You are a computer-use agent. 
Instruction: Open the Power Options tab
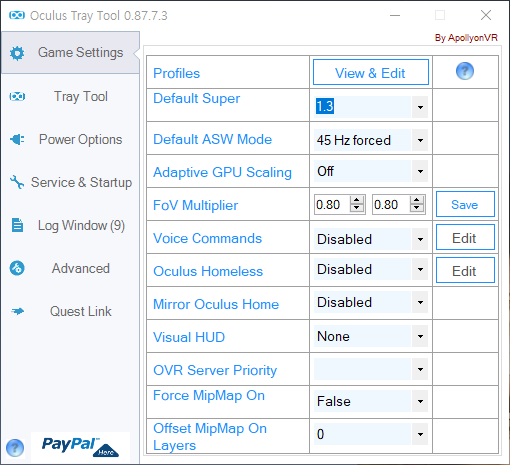(70, 139)
